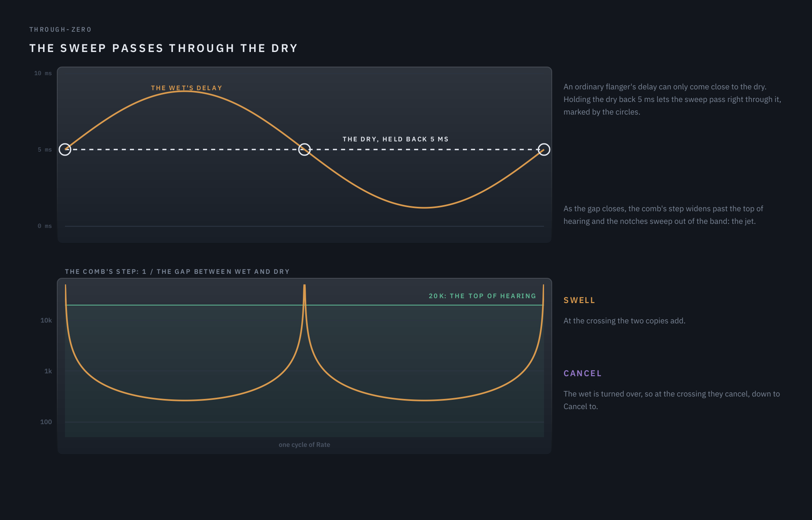
Task: Click the 20K: THE TOP OF HEARING label
Action: coord(482,296)
